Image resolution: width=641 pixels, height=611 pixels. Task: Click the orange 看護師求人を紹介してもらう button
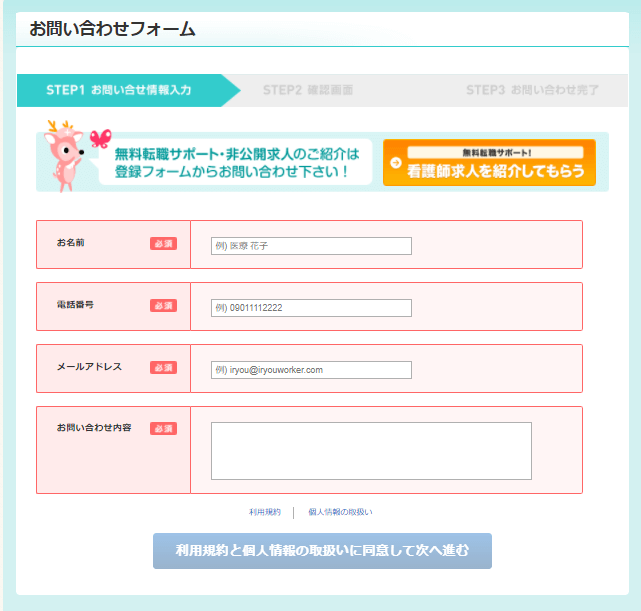489,162
